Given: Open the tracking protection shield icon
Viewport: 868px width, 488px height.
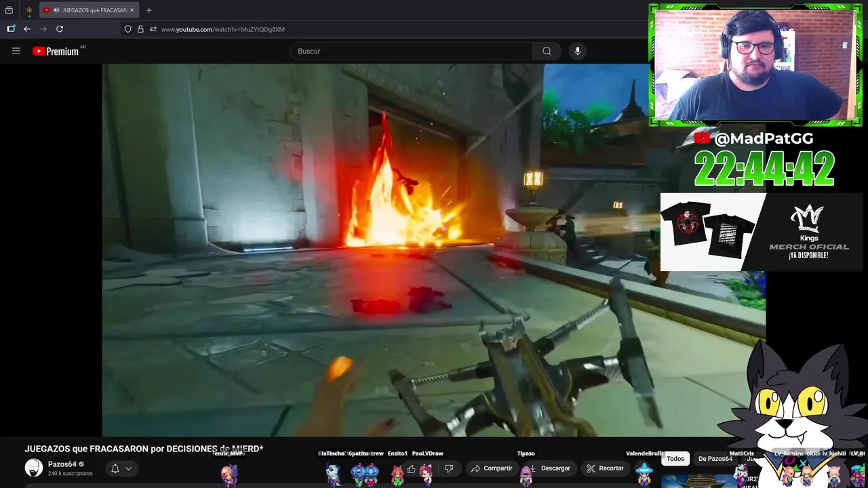Looking at the screenshot, I should (x=127, y=29).
